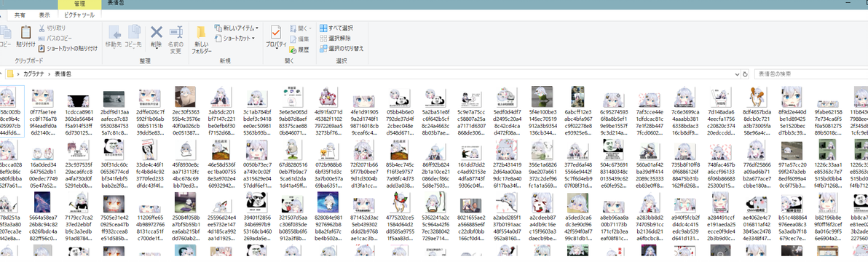Switch to the 表示 ribbon tab

[x=44, y=15]
